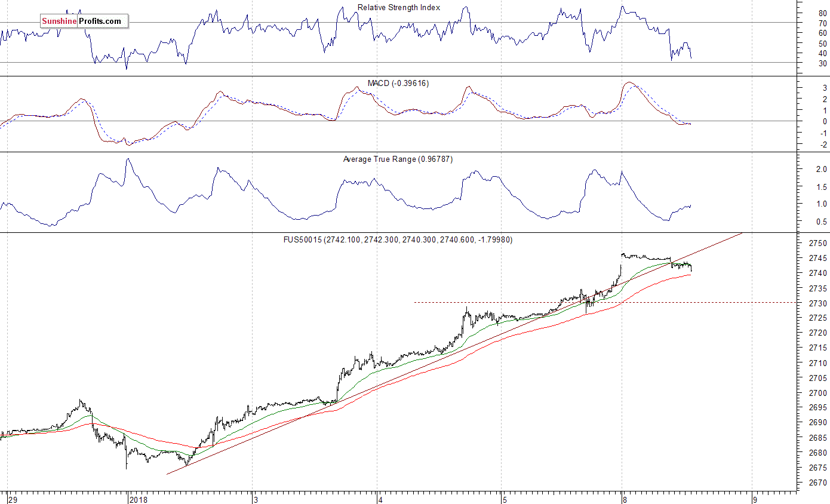Viewport: 830px width, 504px height.
Task: Click the 2700 price level on the axis
Action: pyautogui.click(x=817, y=393)
